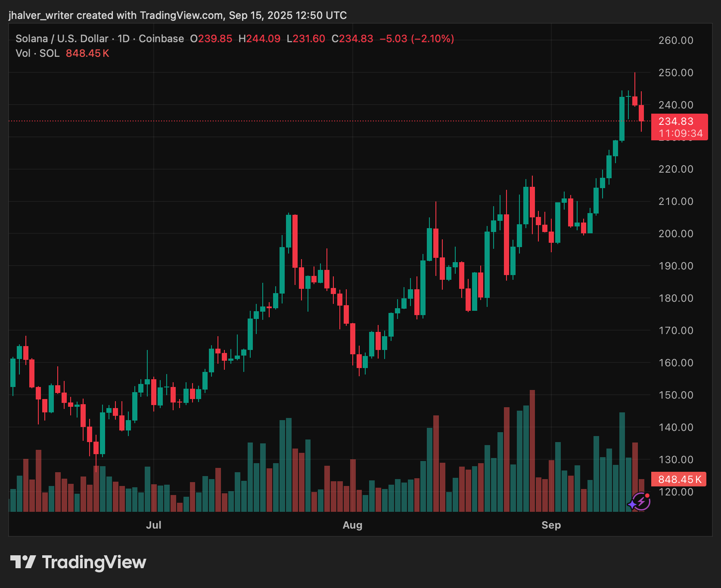Image resolution: width=721 pixels, height=588 pixels.
Task: Click the −5.03 (−2.10%) change value
Action: click(x=416, y=39)
